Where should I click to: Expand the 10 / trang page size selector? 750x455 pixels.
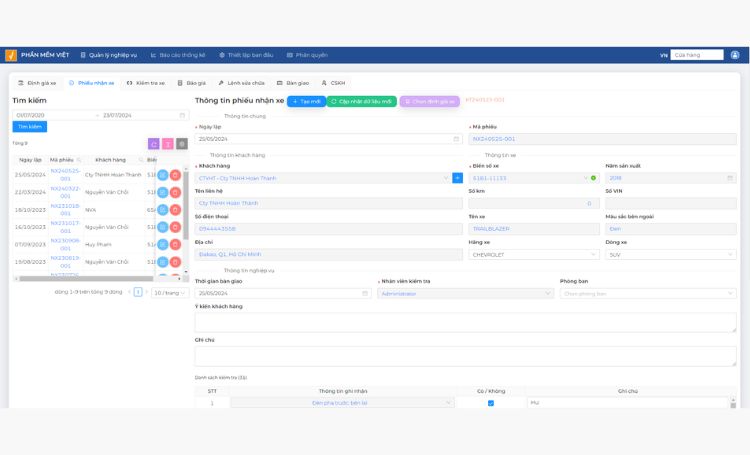click(169, 292)
